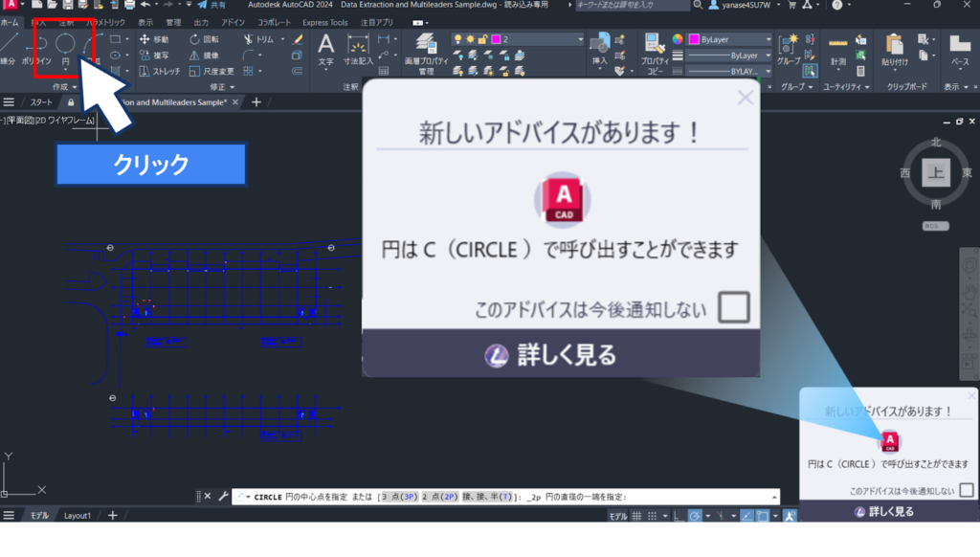Screen dimensions: 980x557
Task: Toggle snap mode in the status bar
Action: [x=652, y=516]
